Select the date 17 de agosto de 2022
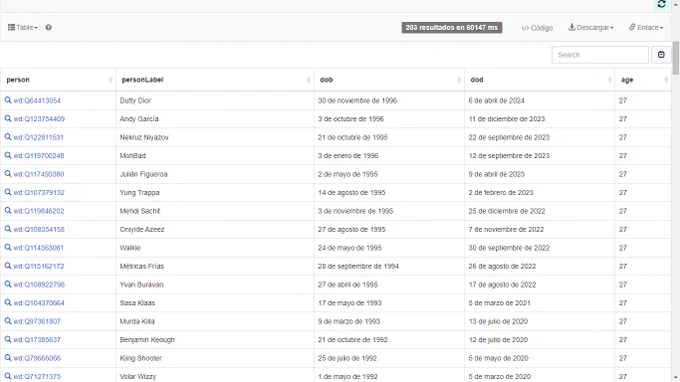 click(502, 285)
